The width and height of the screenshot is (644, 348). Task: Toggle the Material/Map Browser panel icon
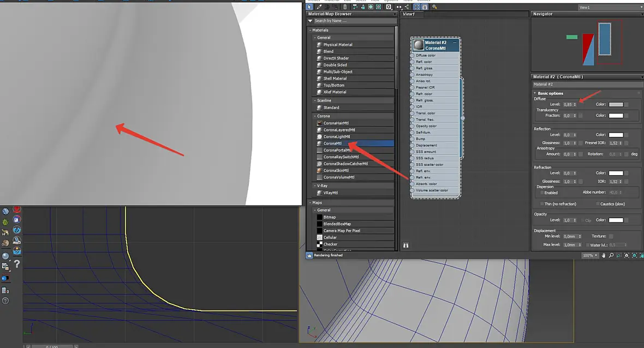tap(417, 7)
